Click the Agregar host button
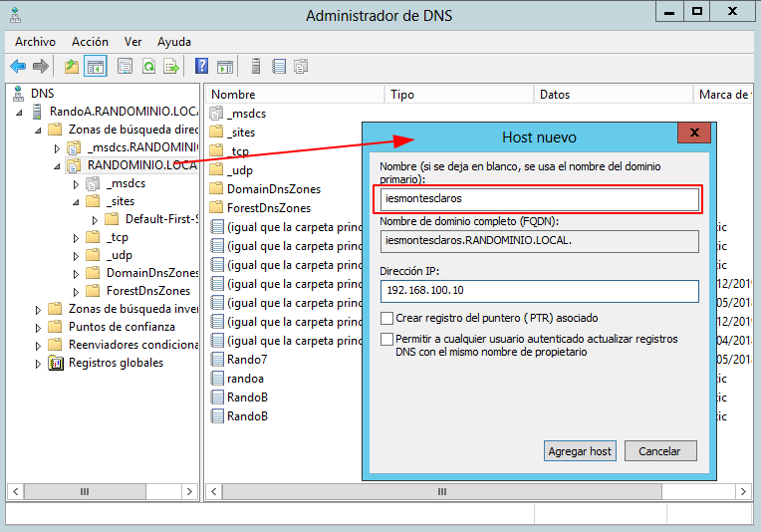 580,451
